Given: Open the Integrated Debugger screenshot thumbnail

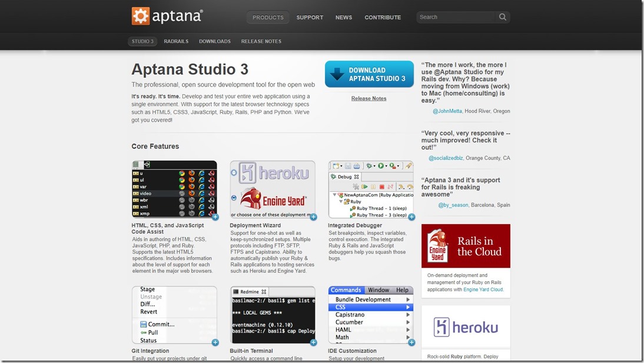Looking at the screenshot, I should coord(371,189).
